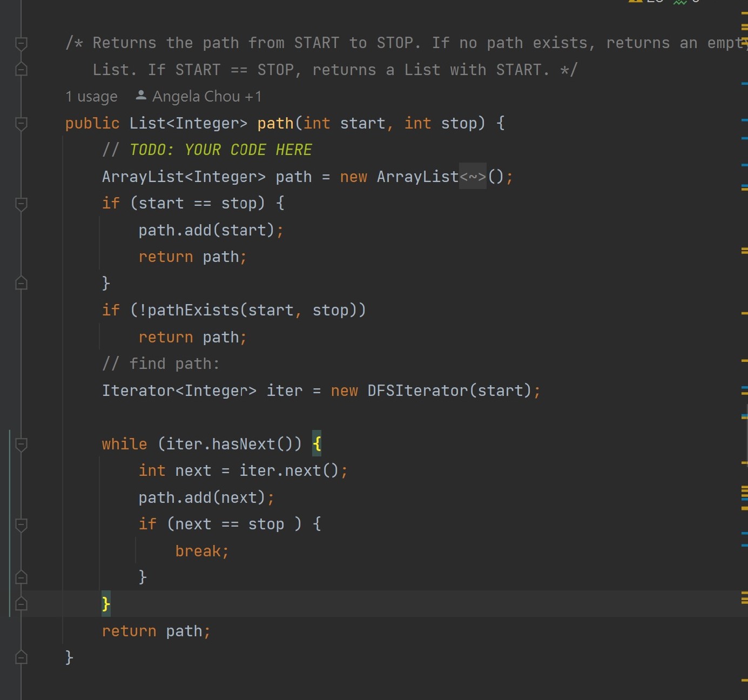Click the highlighted opening brace after iter.hasNext()
This screenshot has width=748, height=700.
pos(317,444)
